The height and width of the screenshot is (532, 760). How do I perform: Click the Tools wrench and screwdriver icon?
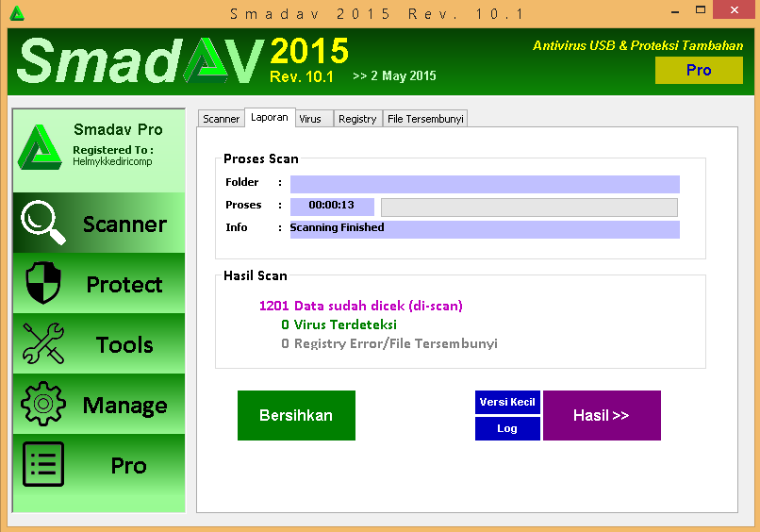(43, 343)
